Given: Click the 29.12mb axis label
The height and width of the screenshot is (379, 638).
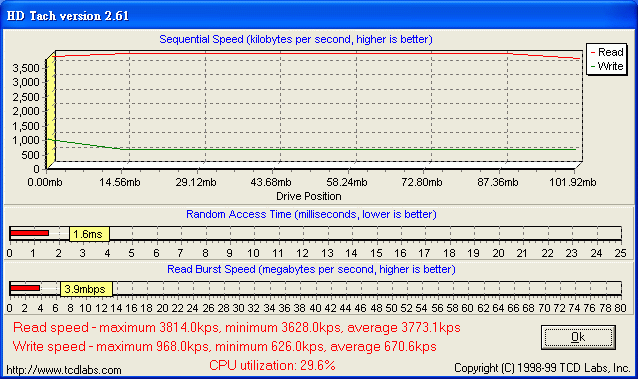Looking at the screenshot, I should point(196,182).
